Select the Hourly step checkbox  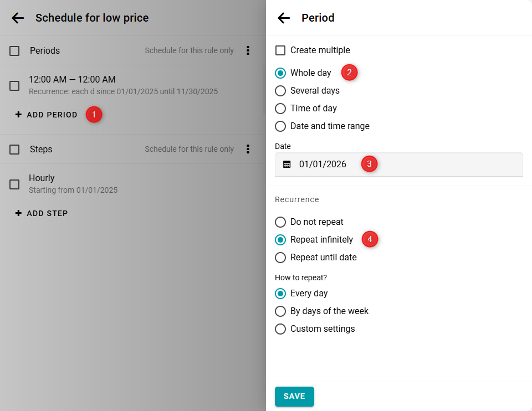coord(14,184)
